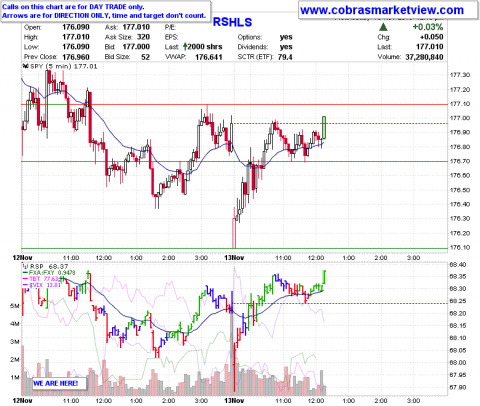Image resolution: width=480 pixels, height=406 pixels.
Task: Click the 12Nov date marker on lower axis
Action: coord(22,400)
